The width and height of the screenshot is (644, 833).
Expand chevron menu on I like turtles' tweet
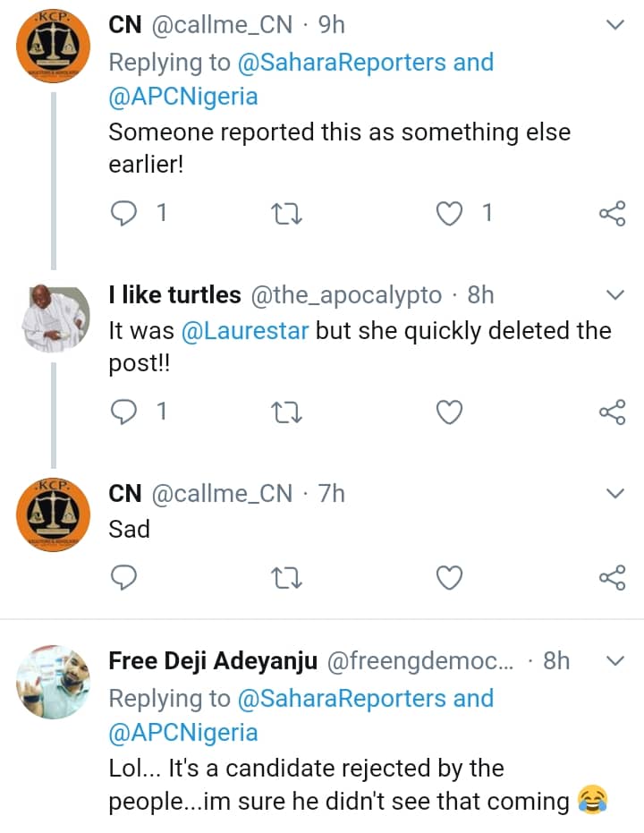click(x=615, y=295)
